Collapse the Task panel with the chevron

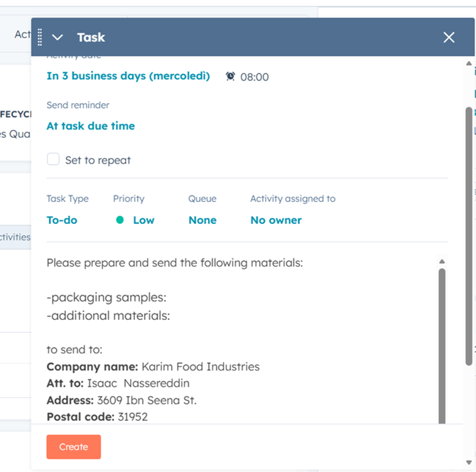(x=58, y=37)
